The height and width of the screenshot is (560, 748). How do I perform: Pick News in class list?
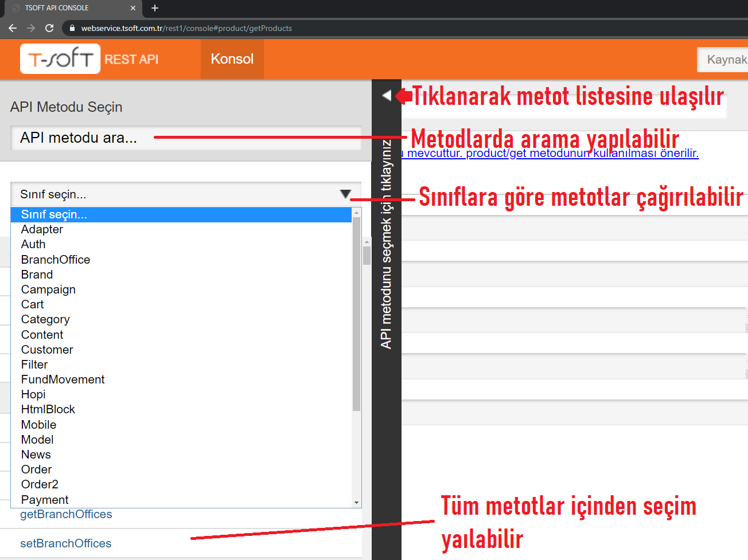(181, 455)
